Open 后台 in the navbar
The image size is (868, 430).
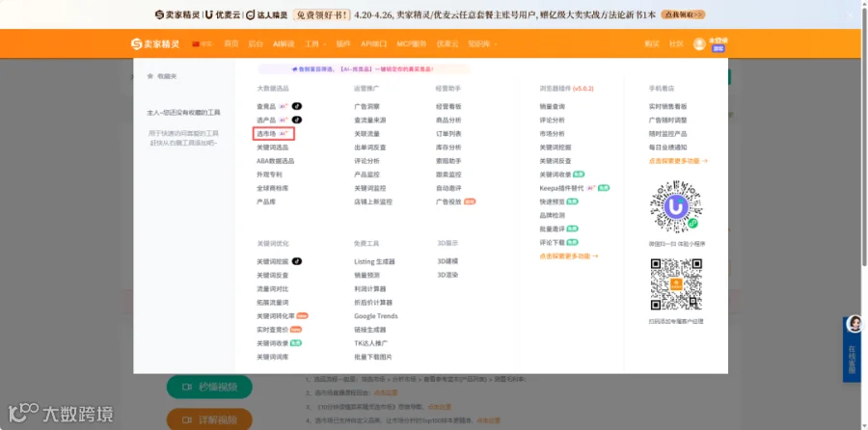[x=256, y=43]
